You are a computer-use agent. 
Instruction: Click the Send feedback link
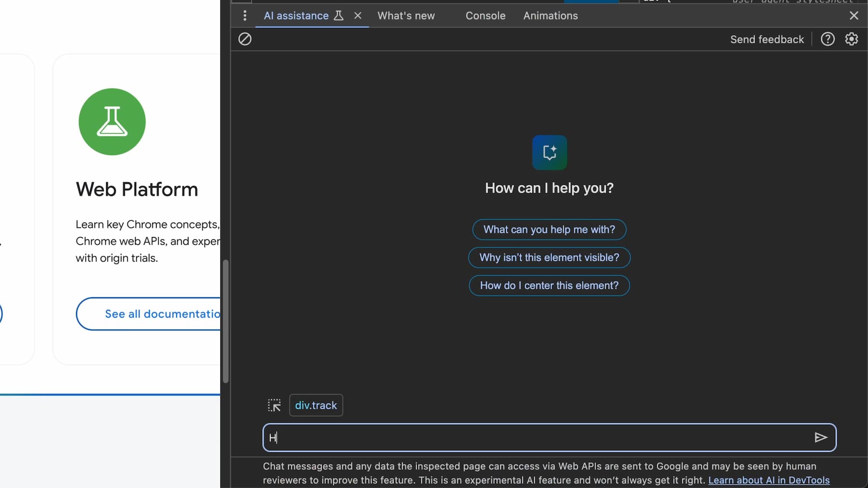(x=767, y=40)
